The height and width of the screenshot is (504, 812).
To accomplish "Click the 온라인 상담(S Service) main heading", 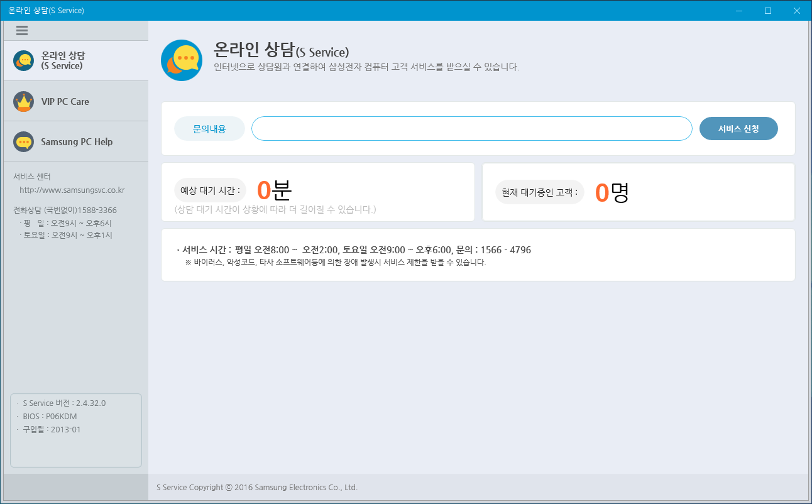I will [282, 52].
